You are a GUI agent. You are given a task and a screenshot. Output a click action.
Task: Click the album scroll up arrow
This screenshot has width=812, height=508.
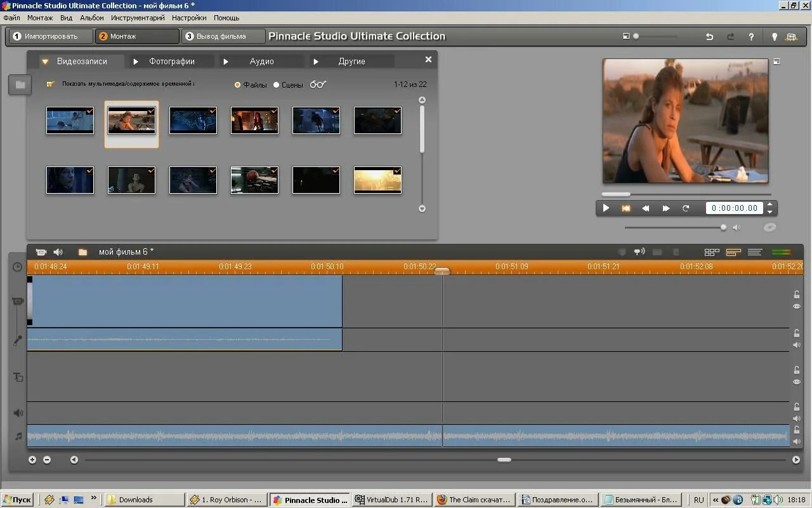(x=422, y=100)
